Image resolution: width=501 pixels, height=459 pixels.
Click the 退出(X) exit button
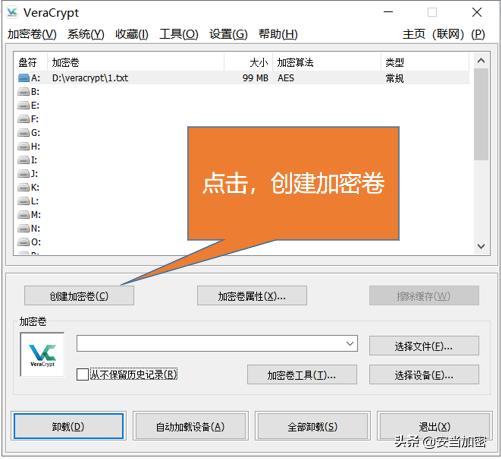pos(435,426)
